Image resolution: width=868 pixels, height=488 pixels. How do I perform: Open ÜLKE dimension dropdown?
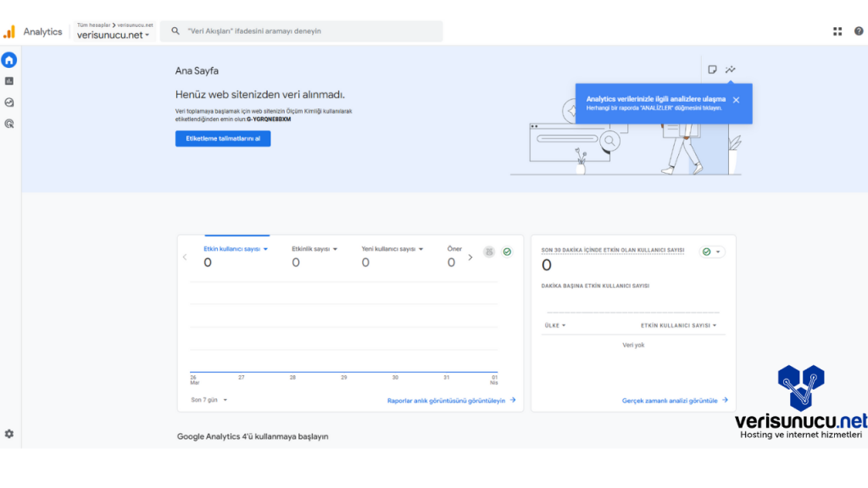(x=555, y=325)
